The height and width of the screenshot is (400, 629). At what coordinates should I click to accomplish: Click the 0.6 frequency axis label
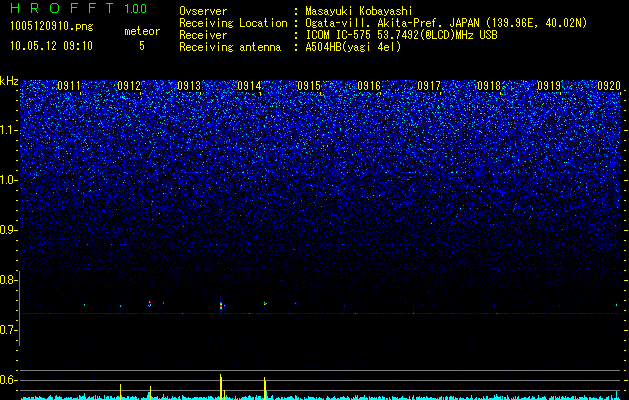pyautogui.click(x=8, y=380)
